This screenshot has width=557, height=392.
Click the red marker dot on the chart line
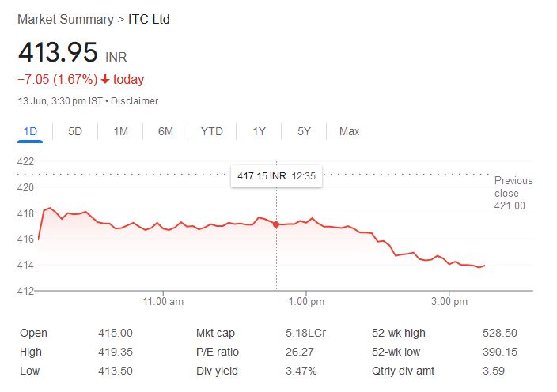[x=276, y=224]
